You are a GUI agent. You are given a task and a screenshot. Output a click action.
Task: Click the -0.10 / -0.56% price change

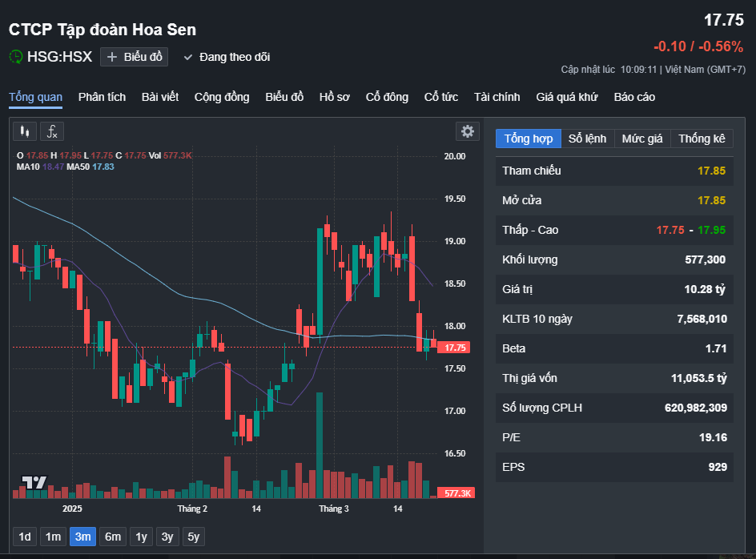pos(698,46)
